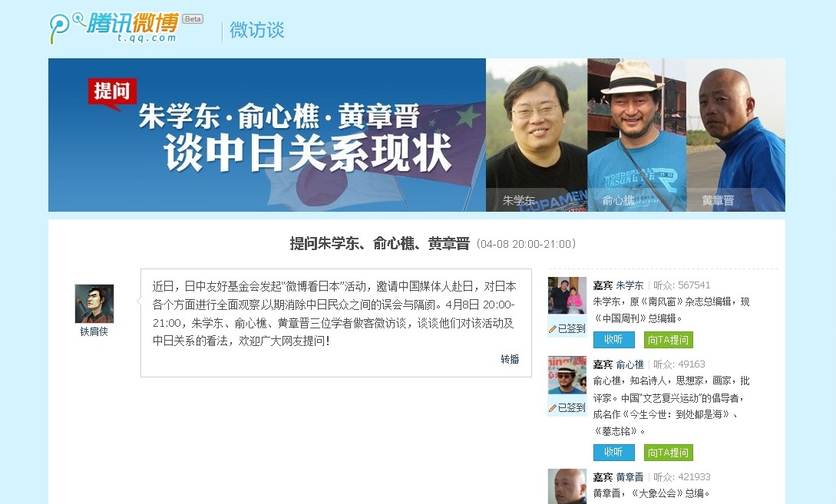Open 朱学东 photo in the banner
The height and width of the screenshot is (504, 836).
pyautogui.click(x=537, y=135)
